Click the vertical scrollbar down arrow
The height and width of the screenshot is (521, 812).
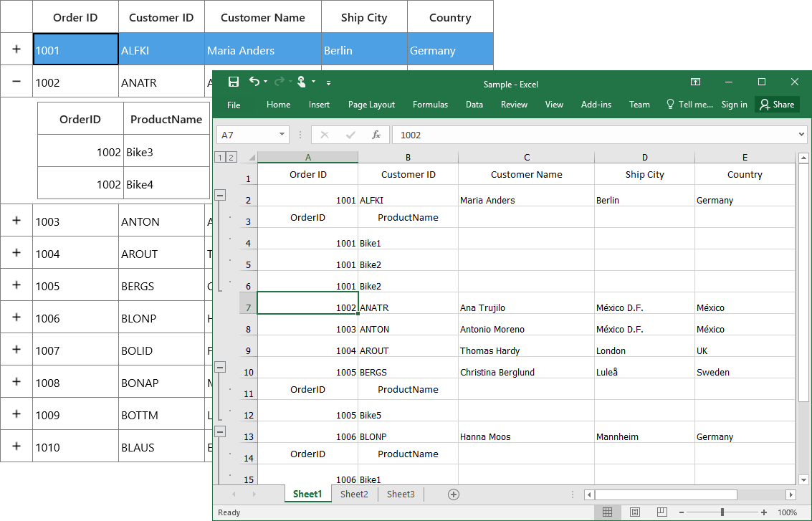(803, 479)
